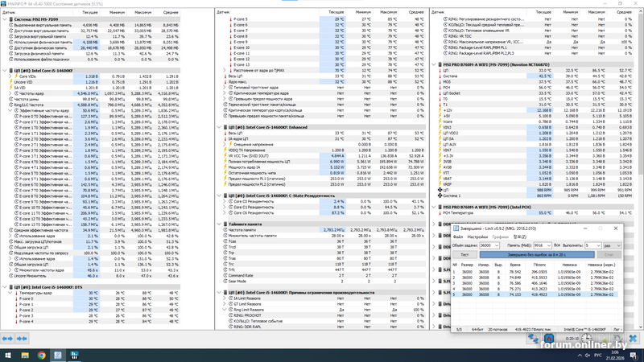Collapse the Система: MSI MS-7099 sensor group
This screenshot has width=644, height=362.
pyautogui.click(x=4, y=19)
